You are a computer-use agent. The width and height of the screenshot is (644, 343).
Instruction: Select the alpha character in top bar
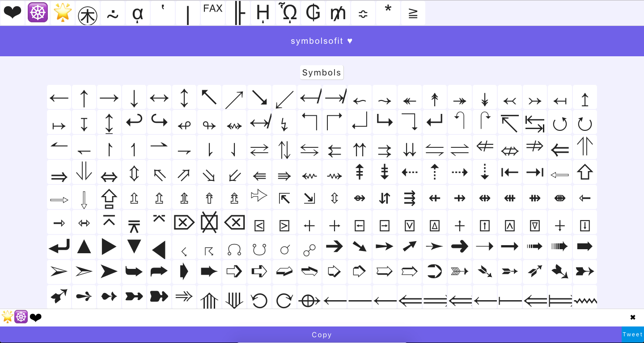pos(138,13)
